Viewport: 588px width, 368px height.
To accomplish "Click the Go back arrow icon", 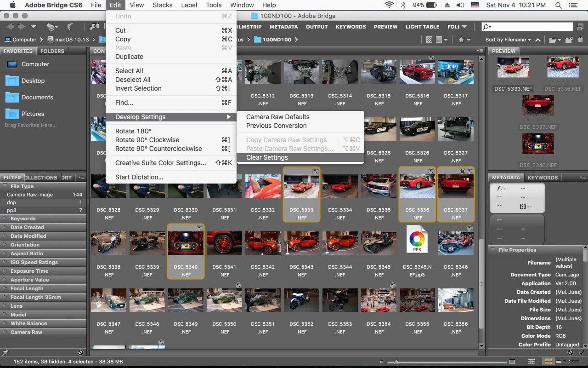I will point(10,27).
